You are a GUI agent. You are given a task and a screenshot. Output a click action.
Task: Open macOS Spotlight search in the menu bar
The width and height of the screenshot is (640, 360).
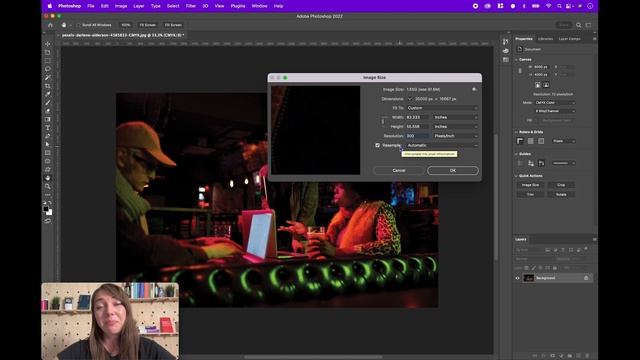tap(559, 6)
